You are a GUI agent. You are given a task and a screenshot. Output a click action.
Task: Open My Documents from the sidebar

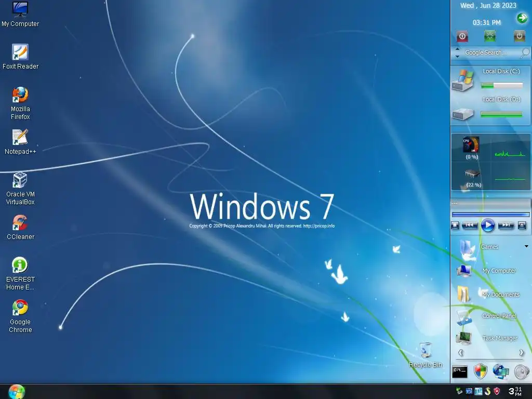[488, 294]
